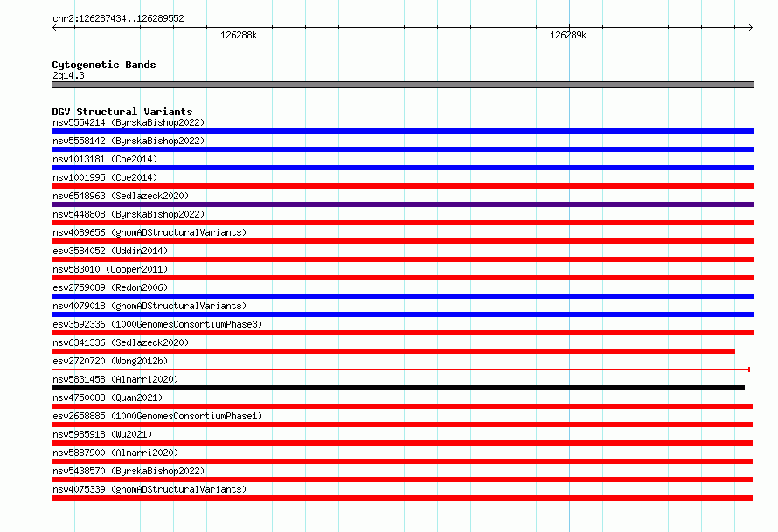The width and height of the screenshot is (778, 532).
Task: Click the nsv6341336 (Sedlazeck2020) label
Action: (x=121, y=342)
